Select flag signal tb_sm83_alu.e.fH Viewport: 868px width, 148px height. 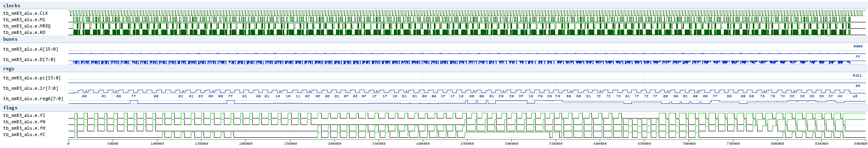24,128
